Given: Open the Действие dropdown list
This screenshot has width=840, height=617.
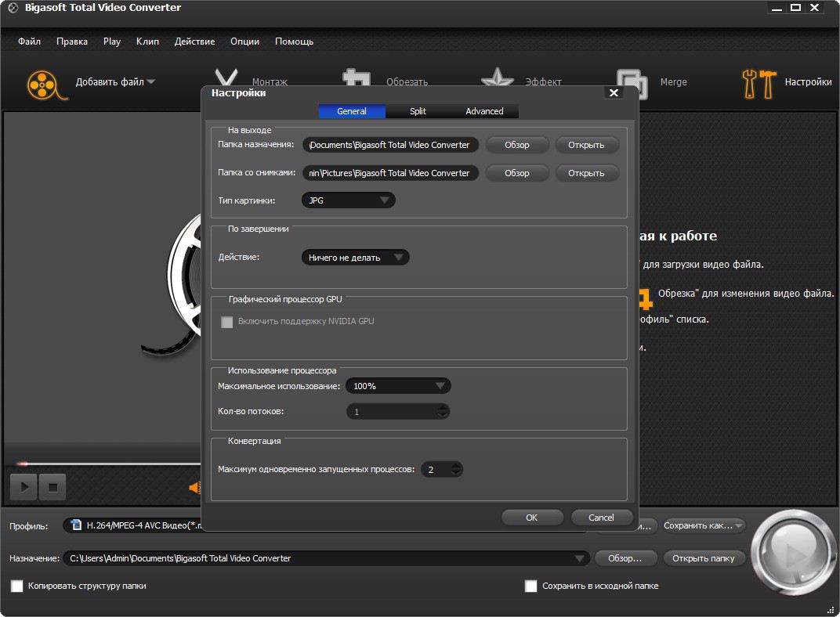Looking at the screenshot, I should (x=355, y=257).
